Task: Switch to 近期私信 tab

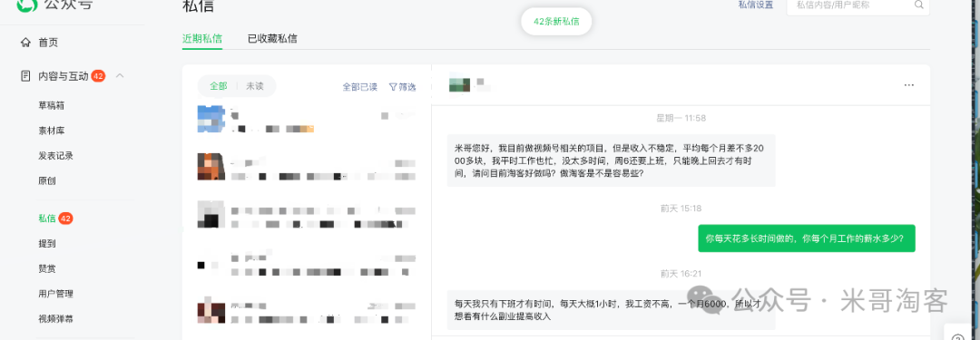Action: point(202,39)
